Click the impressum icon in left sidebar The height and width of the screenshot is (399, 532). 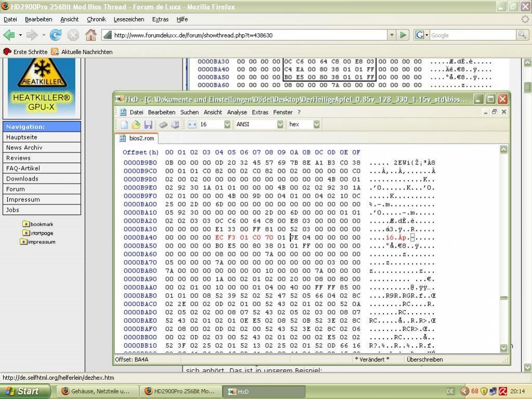tap(23, 241)
